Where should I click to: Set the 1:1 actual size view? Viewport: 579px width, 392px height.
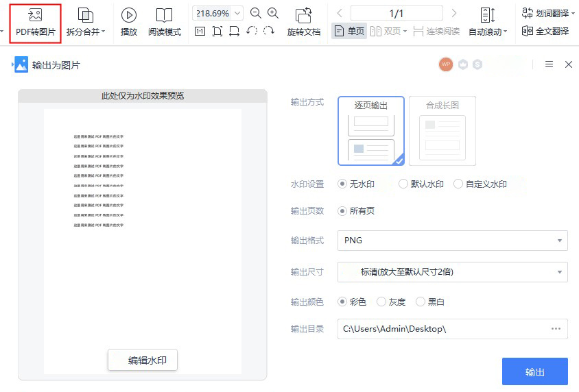coord(200,32)
